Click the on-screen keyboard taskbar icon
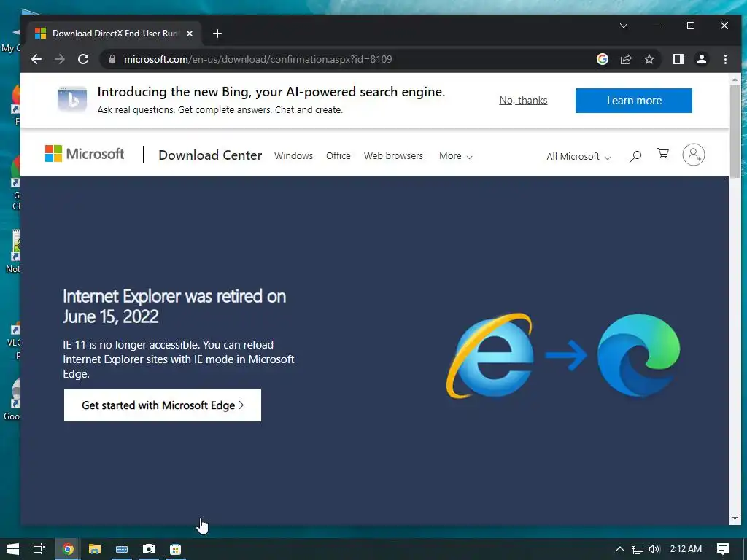This screenshot has width=747, height=560. click(122, 549)
